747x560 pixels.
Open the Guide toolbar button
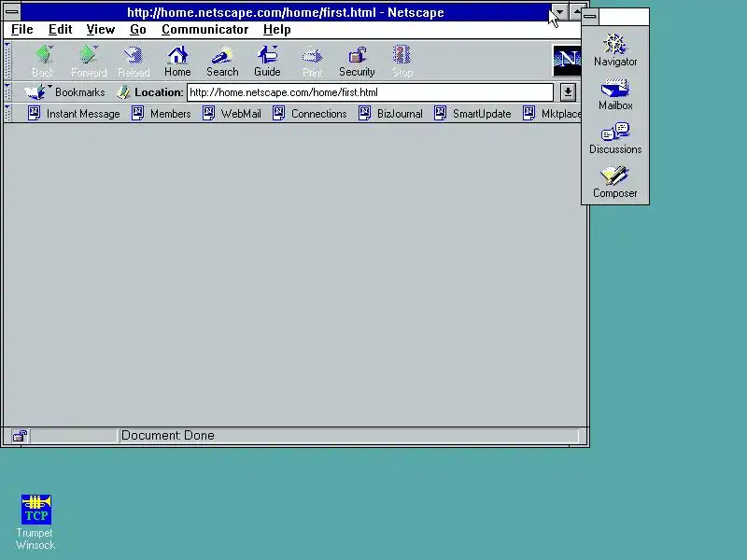(x=267, y=61)
